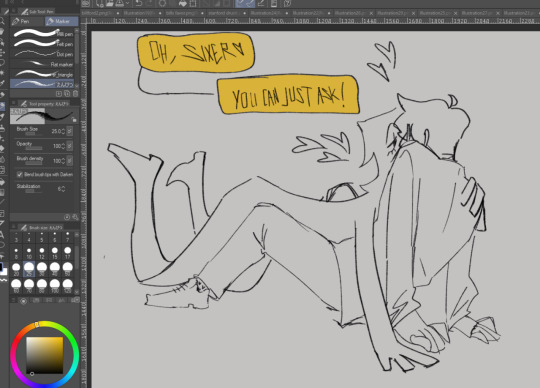Open the Sub Tool panel menu icon

[14, 11]
